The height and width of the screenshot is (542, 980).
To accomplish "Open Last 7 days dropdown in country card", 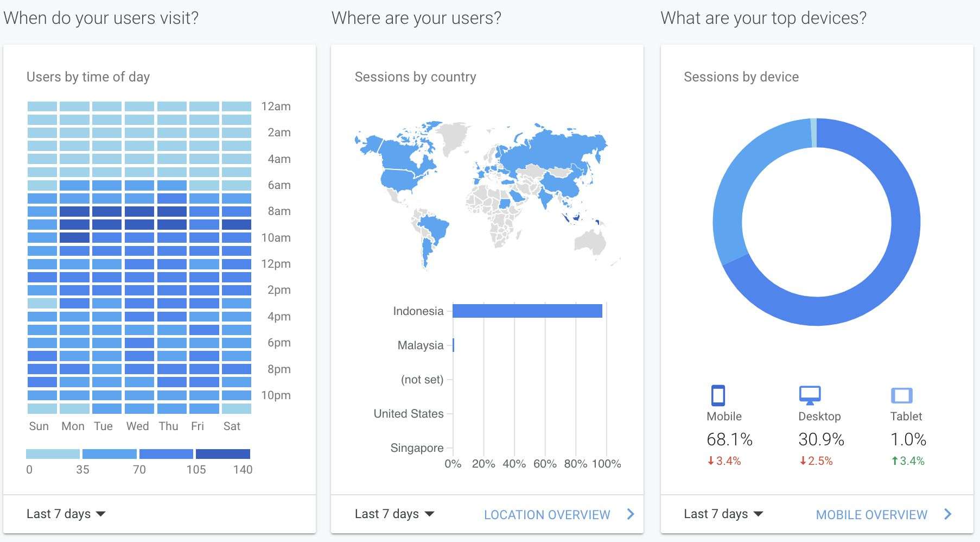I will pyautogui.click(x=394, y=514).
